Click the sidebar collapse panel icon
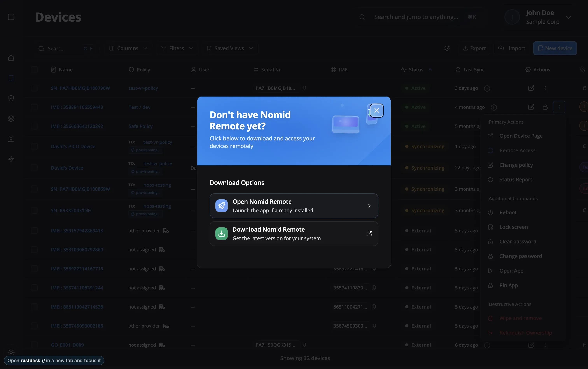Viewport: 588px width, 369px height. [11, 17]
